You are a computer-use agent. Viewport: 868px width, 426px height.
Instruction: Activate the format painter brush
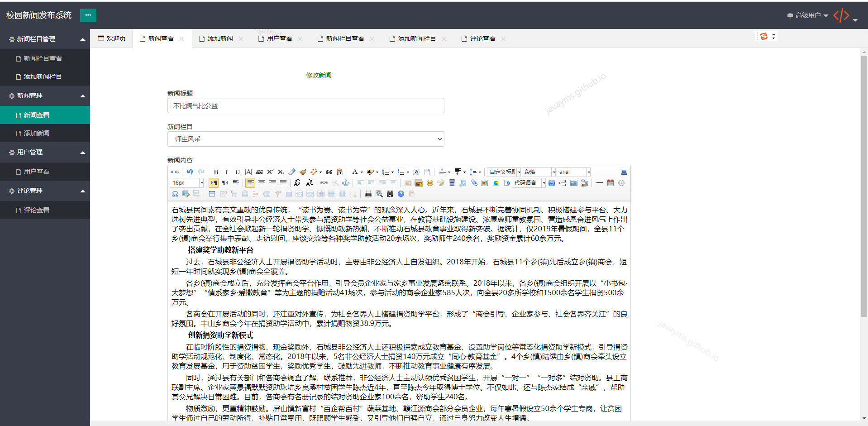303,172
